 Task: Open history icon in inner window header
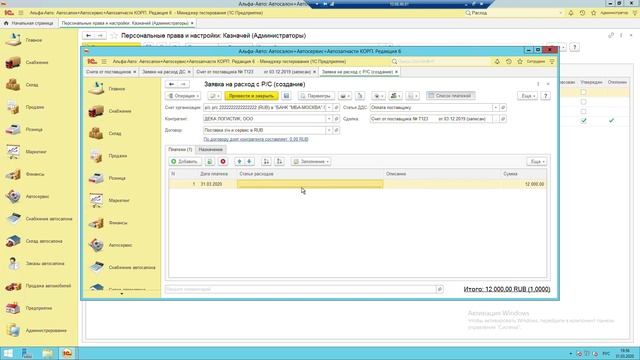(x=508, y=62)
